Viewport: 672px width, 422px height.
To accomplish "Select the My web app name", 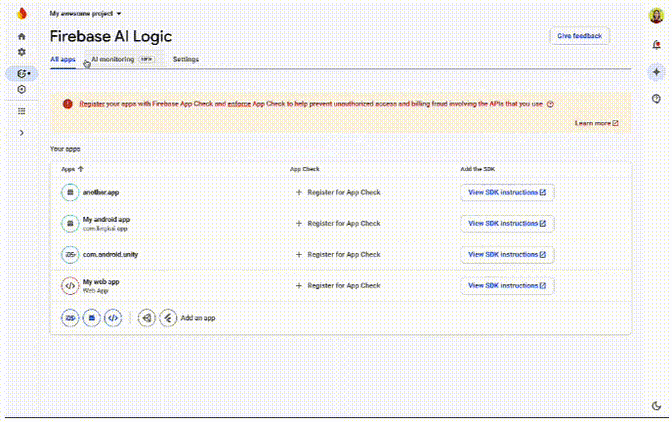I will coord(101,282).
